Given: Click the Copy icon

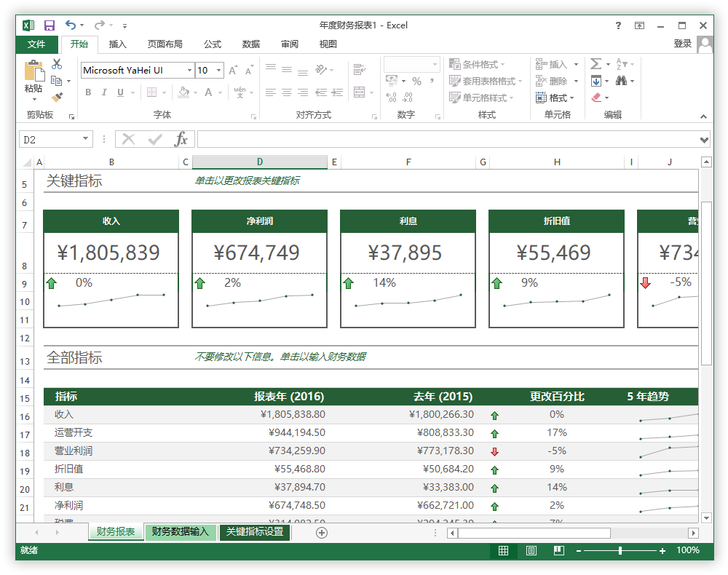Looking at the screenshot, I should pyautogui.click(x=57, y=81).
